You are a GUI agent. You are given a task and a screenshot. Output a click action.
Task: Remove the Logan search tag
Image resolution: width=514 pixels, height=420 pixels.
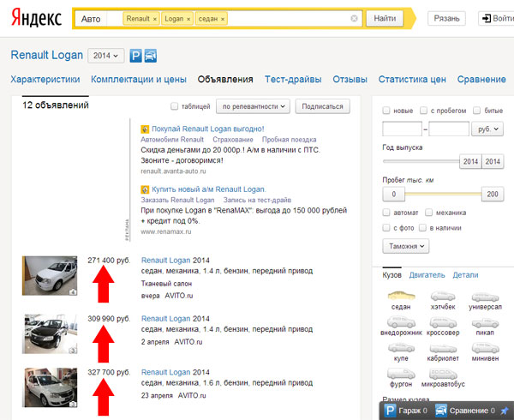coord(188,19)
